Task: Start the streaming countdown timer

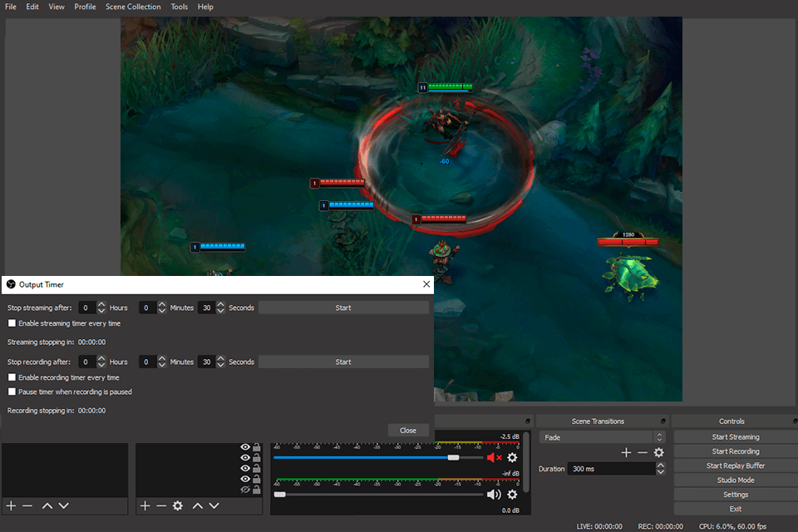Action: (x=343, y=307)
